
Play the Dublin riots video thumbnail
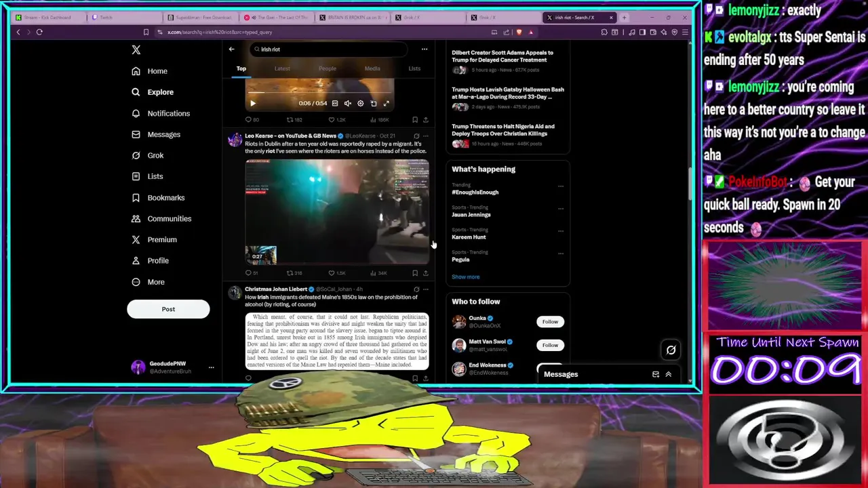click(x=337, y=211)
